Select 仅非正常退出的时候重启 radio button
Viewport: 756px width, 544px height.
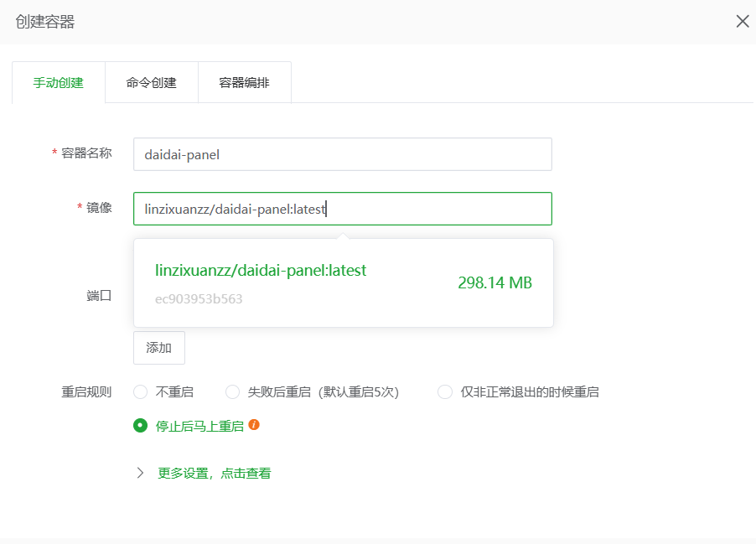point(445,392)
